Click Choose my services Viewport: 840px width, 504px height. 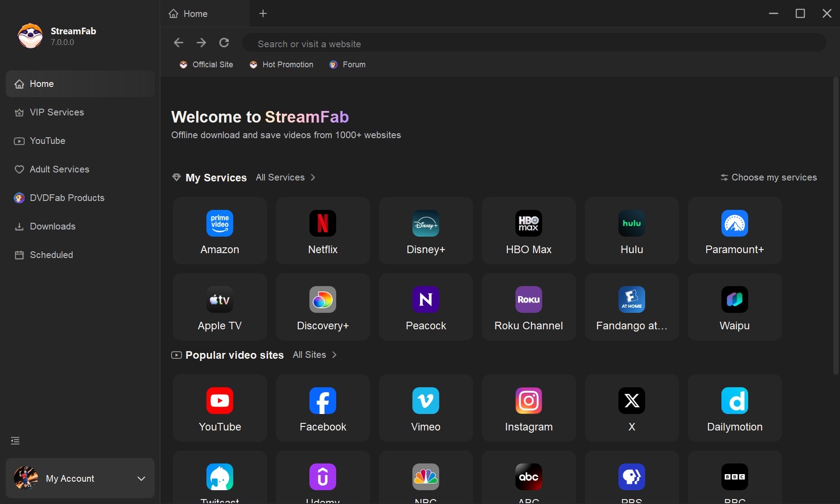point(769,177)
